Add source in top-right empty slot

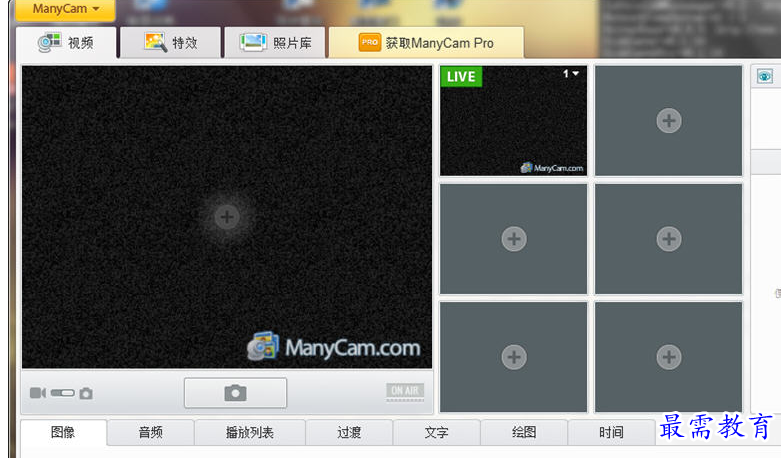[668, 120]
